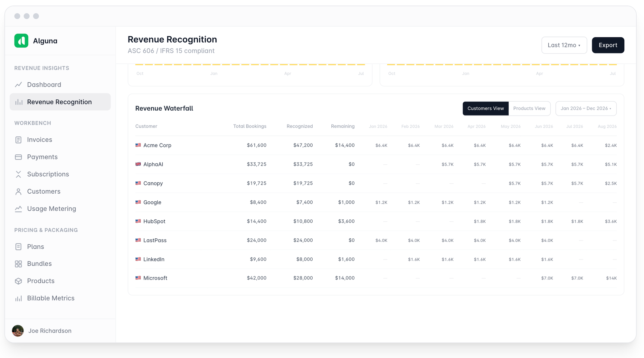
Task: Switch to Customers View
Action: (486, 108)
